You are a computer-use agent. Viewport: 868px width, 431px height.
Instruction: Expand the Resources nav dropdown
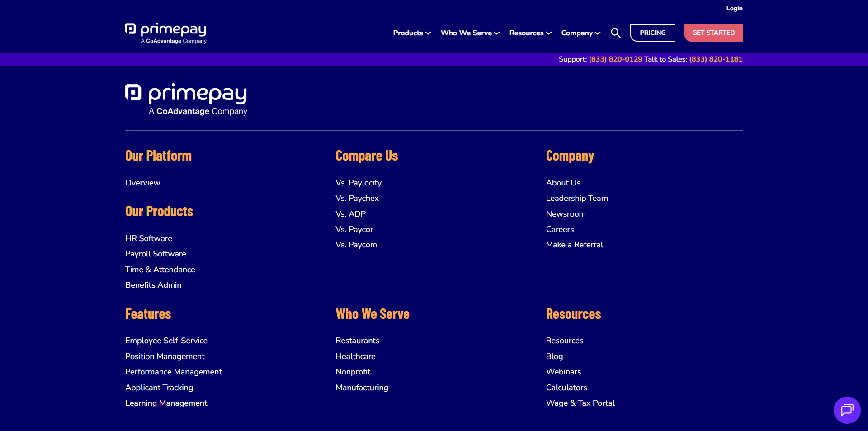(x=530, y=33)
